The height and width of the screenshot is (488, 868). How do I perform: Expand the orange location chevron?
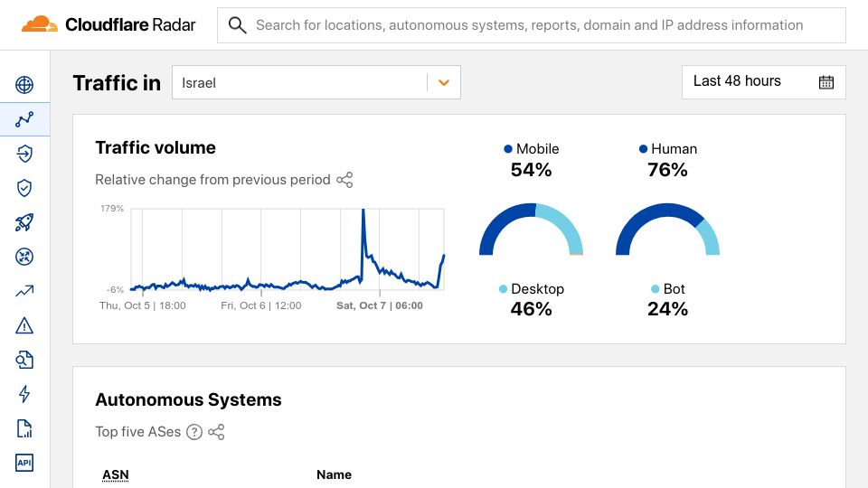tap(443, 82)
